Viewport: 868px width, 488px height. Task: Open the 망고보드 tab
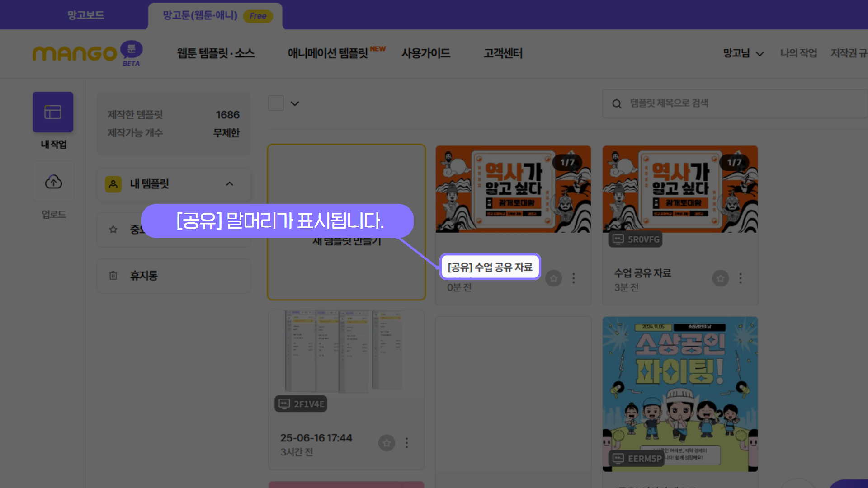(85, 15)
